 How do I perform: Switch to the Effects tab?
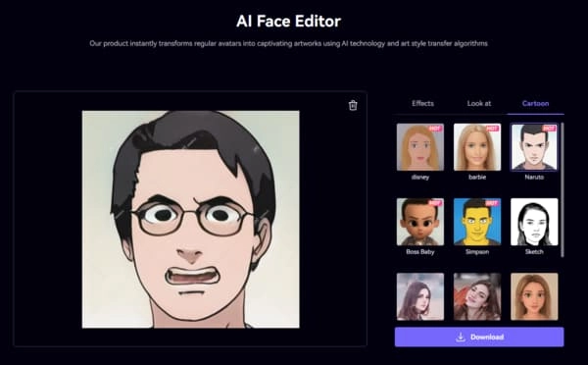[422, 103]
